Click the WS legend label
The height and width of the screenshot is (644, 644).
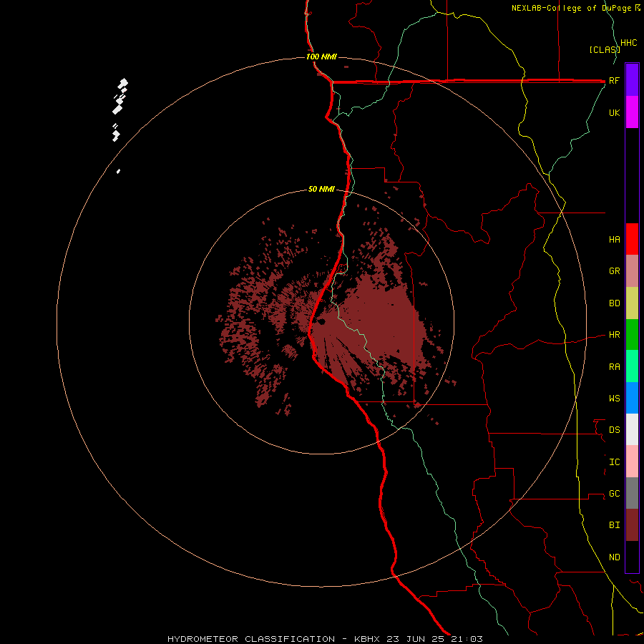click(615, 399)
